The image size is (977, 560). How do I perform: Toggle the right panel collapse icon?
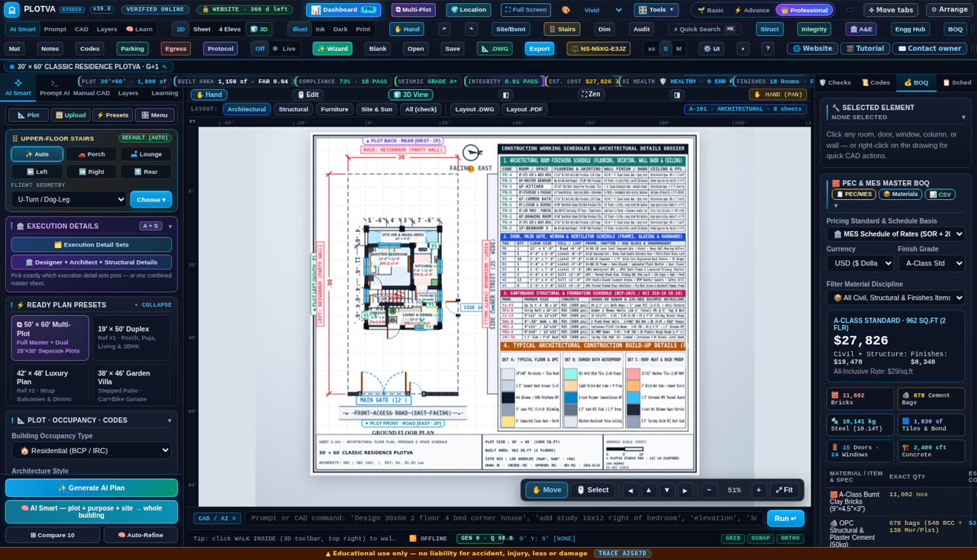pyautogui.click(x=677, y=95)
